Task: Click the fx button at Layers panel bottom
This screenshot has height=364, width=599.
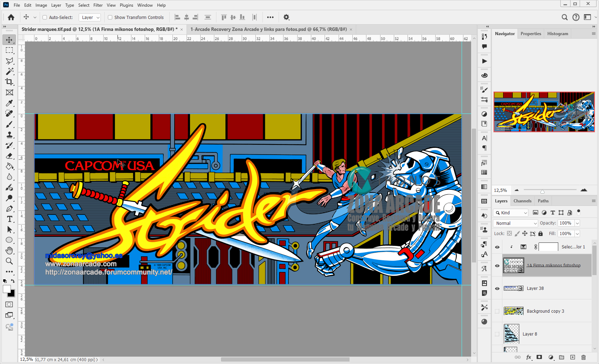Action: 529,357
